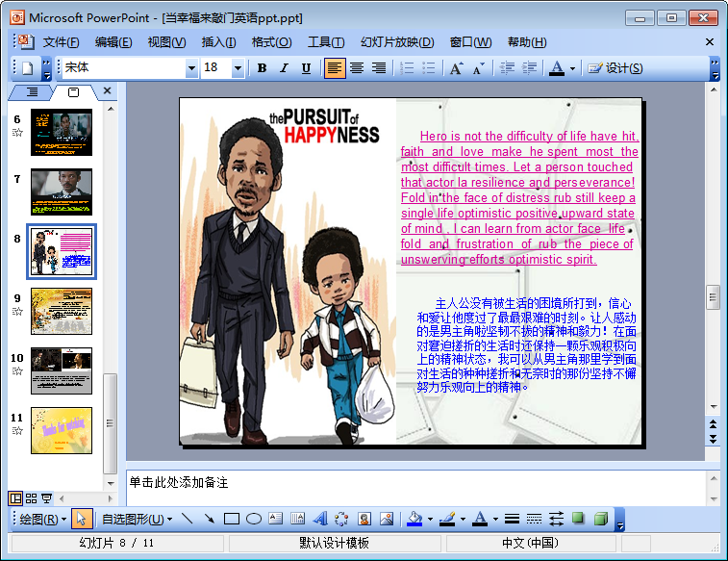Start slide show from current slide

click(46, 498)
